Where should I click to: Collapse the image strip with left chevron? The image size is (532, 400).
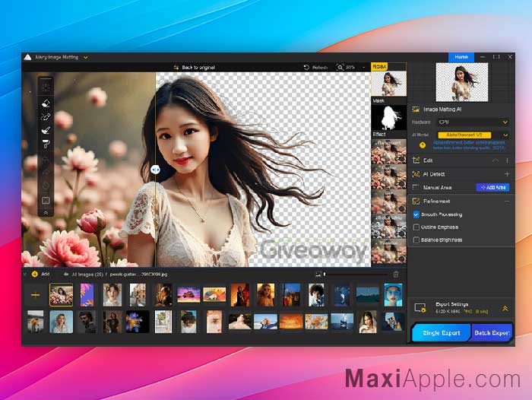pyautogui.click(x=25, y=274)
